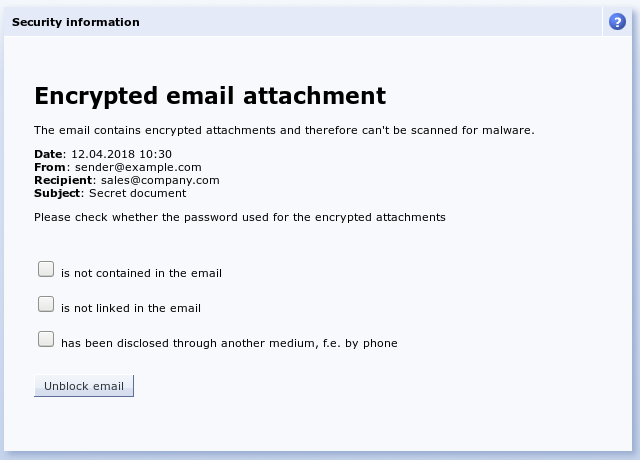Click the "Security information" panel title
Image resolution: width=640 pixels, height=460 pixels.
click(x=76, y=22)
